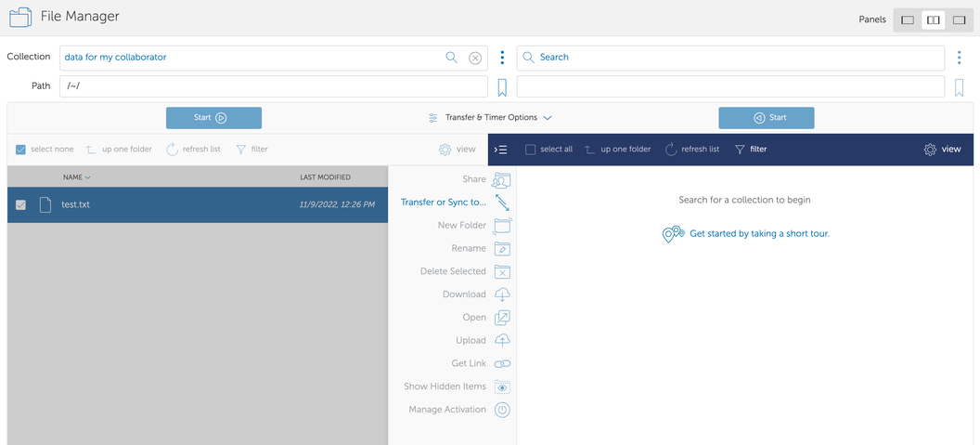Screen dimensions: 980x445
Task: Click the Rename menu label
Action: pyautogui.click(x=468, y=248)
